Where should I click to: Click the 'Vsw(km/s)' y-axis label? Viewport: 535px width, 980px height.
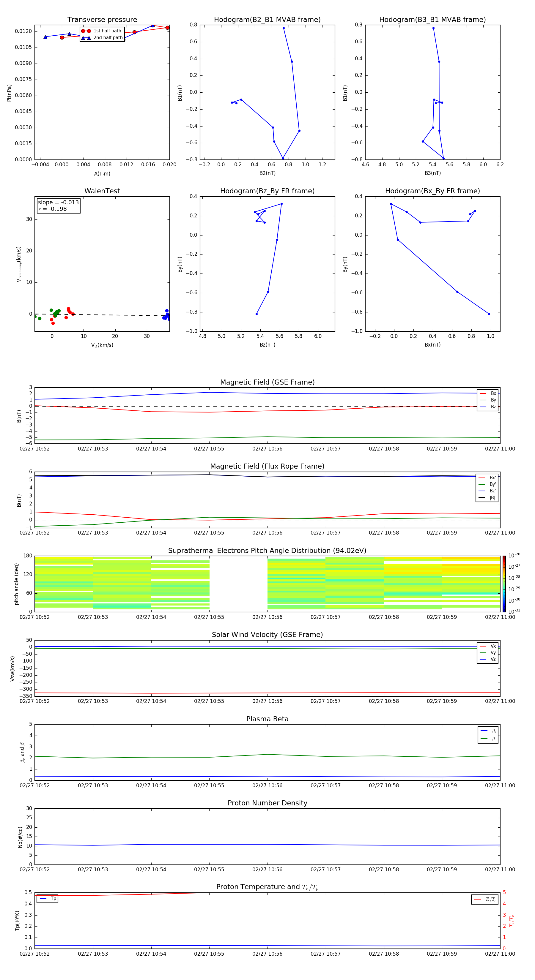12,668
